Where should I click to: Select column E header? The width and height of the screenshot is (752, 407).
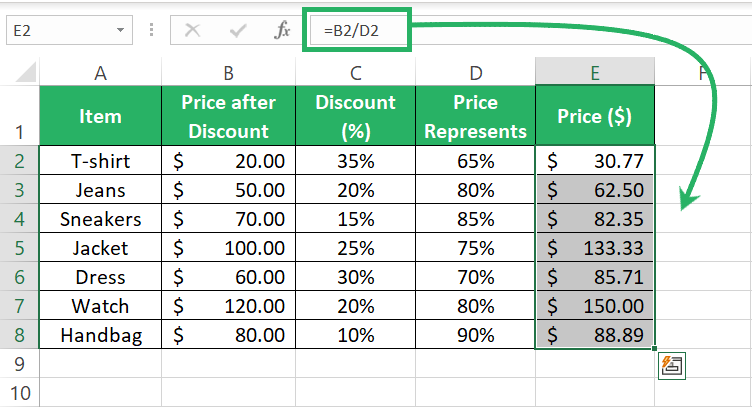point(595,72)
